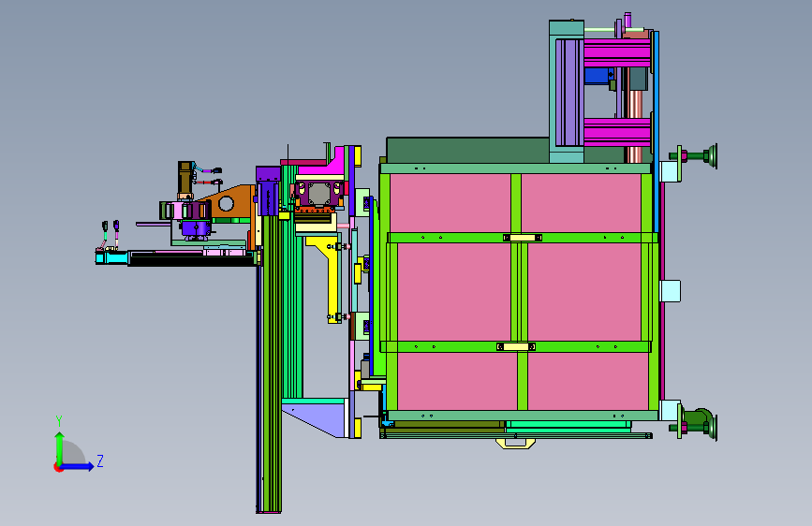Select the tall green vertical extrusion column
Viewport: 812px width, 526px height.
click(272, 362)
